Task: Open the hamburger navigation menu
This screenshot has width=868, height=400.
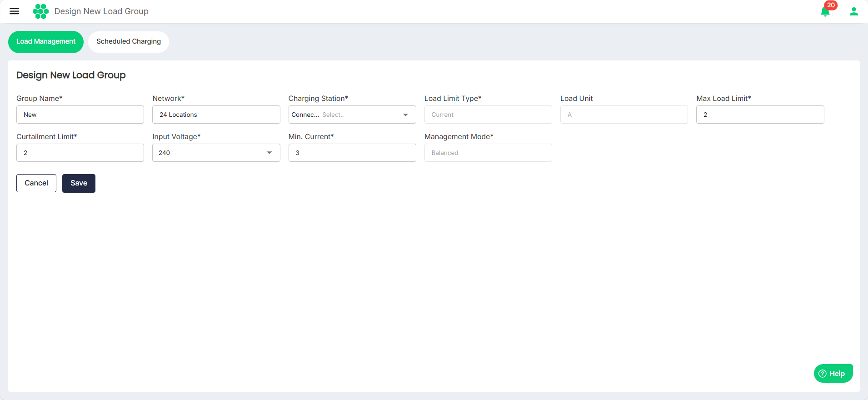Action: tap(14, 11)
